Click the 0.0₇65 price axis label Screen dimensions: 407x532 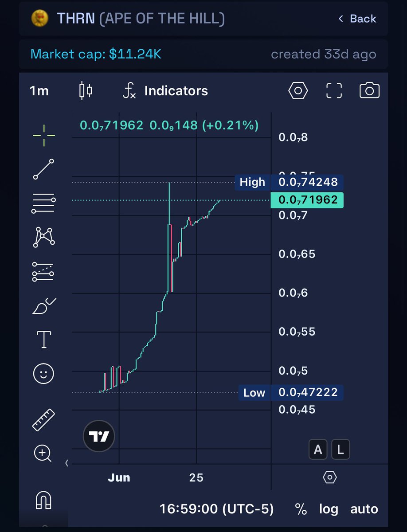[297, 254]
